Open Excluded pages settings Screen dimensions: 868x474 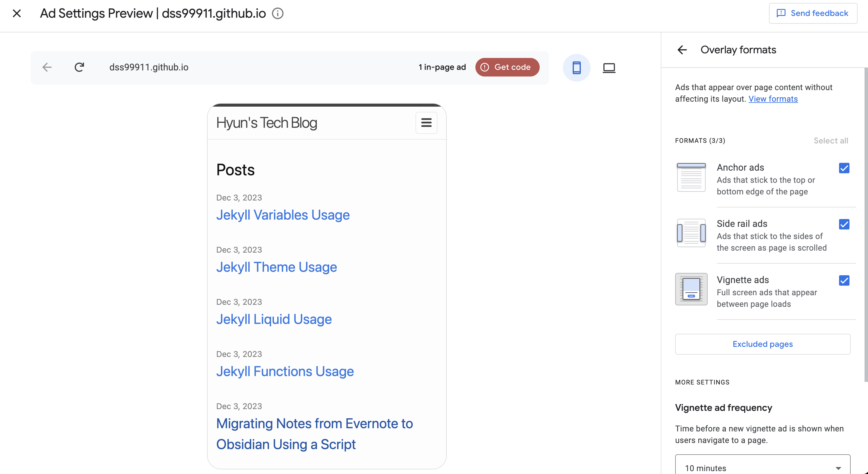(x=762, y=344)
